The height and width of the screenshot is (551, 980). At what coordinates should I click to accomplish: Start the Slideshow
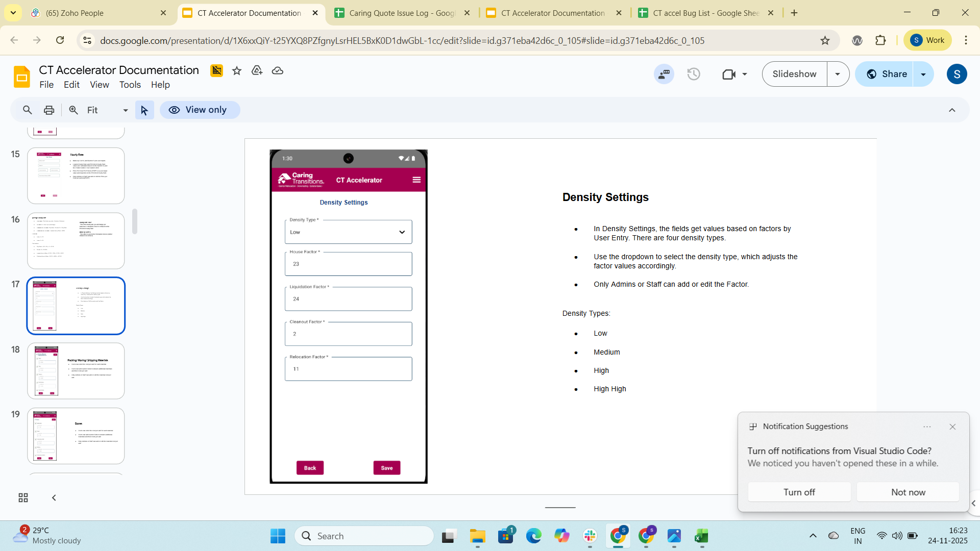(794, 74)
